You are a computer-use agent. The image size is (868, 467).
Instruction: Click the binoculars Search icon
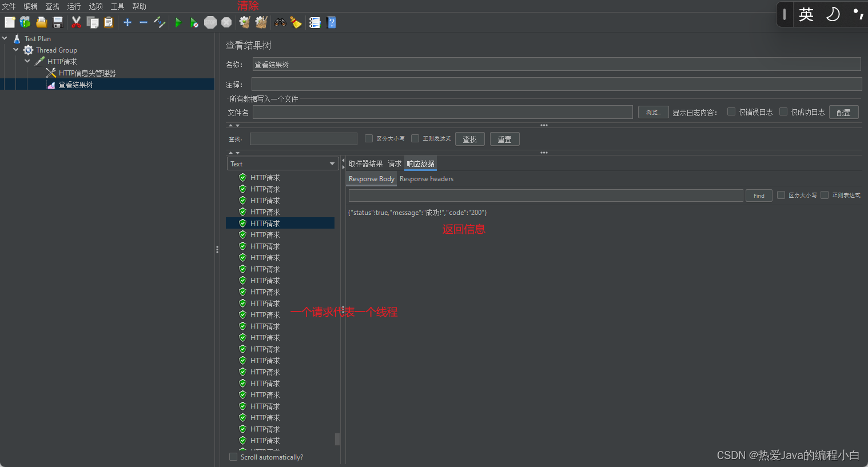280,23
